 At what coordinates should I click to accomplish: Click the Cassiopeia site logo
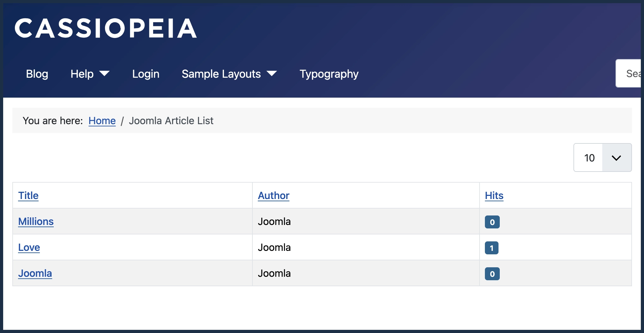pos(106,28)
